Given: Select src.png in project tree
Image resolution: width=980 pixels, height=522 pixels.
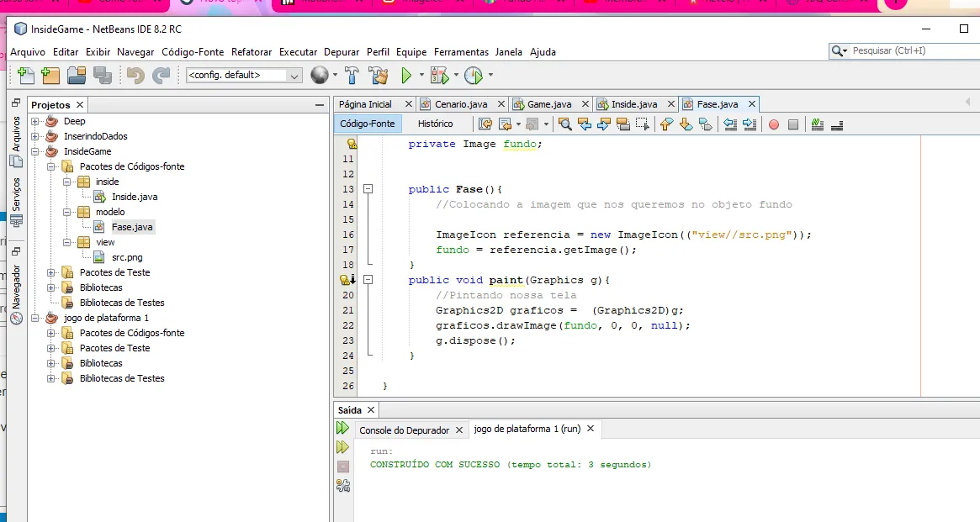Looking at the screenshot, I should tap(127, 257).
